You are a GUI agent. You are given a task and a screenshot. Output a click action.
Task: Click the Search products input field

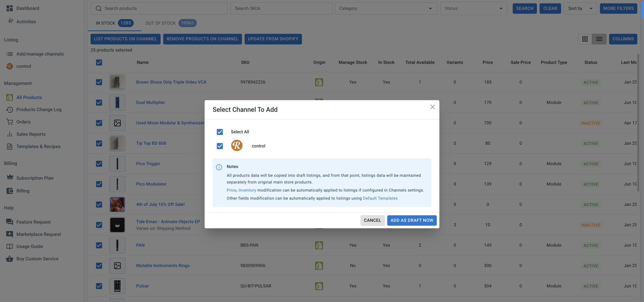pyautogui.click(x=163, y=8)
